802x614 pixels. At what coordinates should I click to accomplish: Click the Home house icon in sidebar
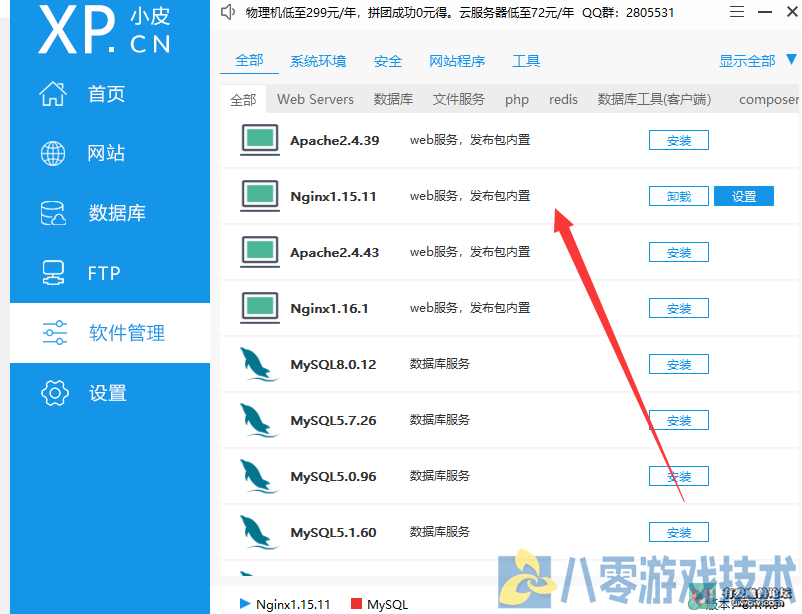53,94
